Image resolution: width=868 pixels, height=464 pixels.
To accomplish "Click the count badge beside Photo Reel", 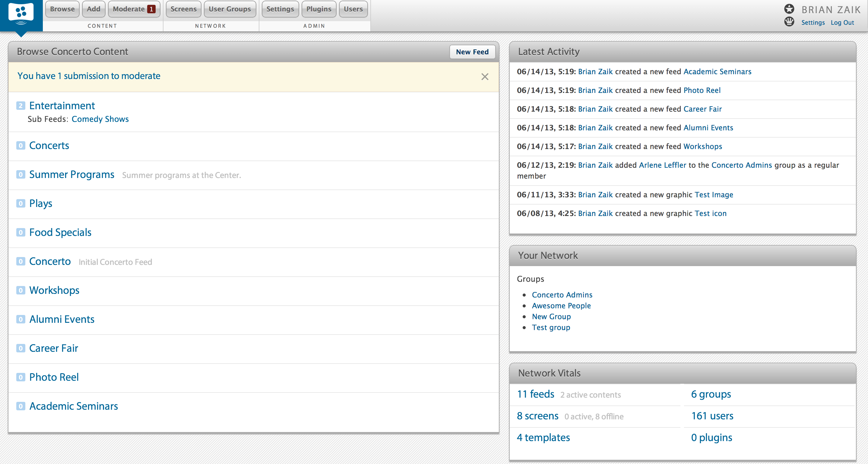I will point(21,377).
